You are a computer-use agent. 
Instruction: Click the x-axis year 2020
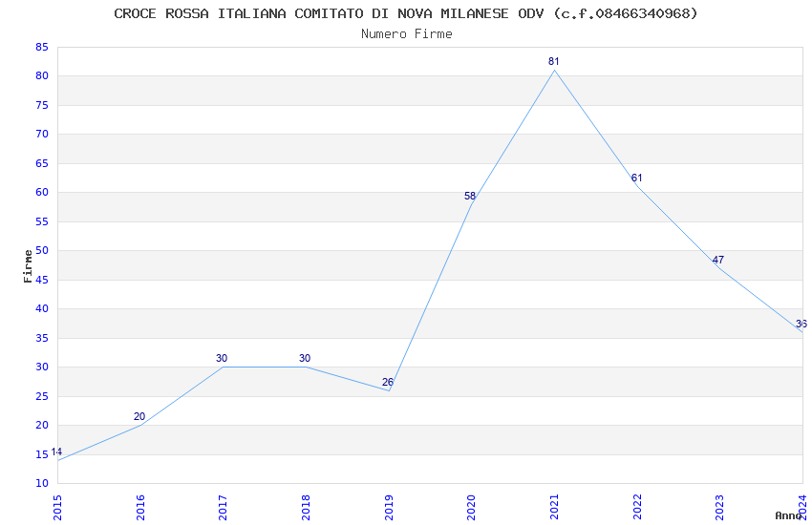pos(471,508)
